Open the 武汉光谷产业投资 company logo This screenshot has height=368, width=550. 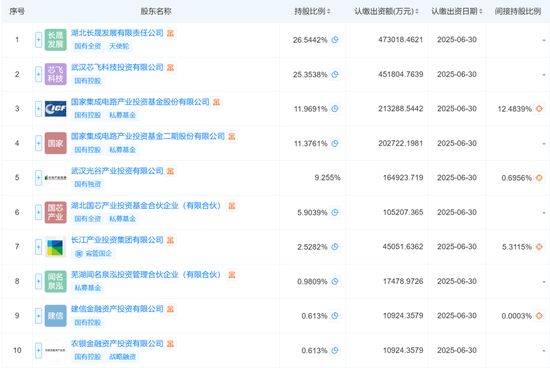click(x=55, y=178)
